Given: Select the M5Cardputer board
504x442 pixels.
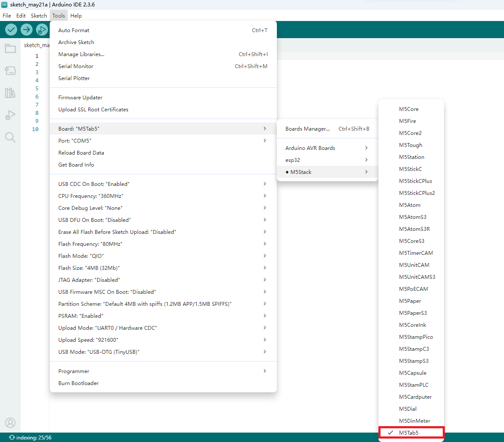Looking at the screenshot, I should [411, 397].
